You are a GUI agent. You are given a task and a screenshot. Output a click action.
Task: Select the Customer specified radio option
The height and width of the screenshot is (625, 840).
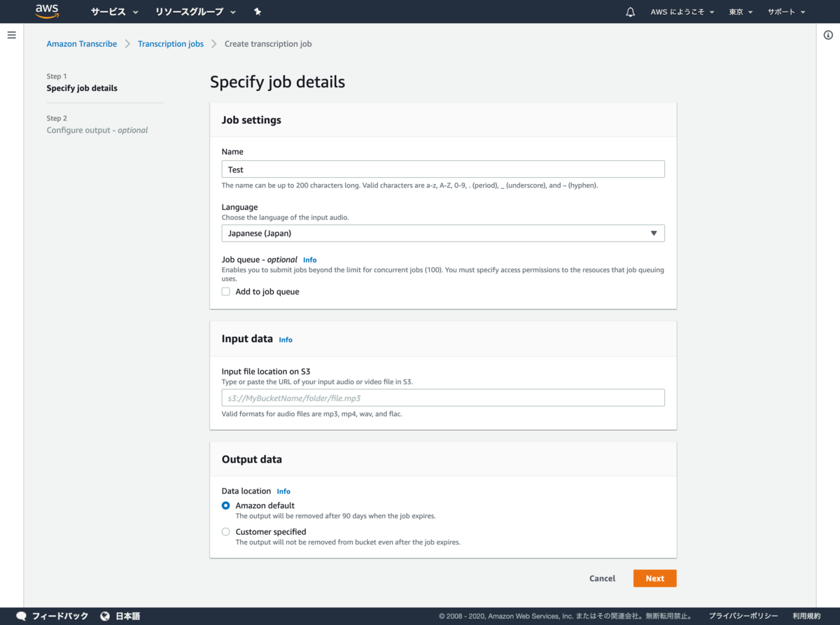click(x=226, y=532)
